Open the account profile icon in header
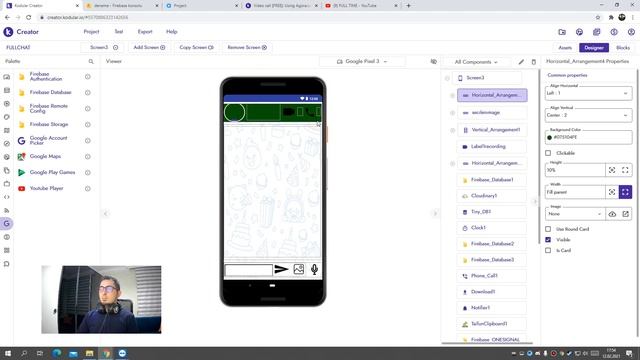This screenshot has height=360, width=640. tap(631, 32)
